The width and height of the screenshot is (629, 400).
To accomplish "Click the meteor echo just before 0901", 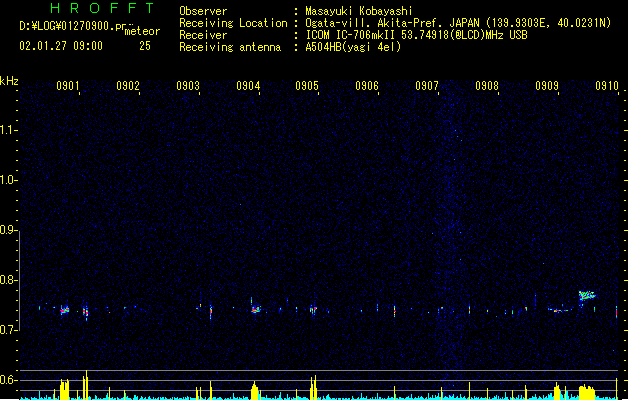I will (x=65, y=310).
